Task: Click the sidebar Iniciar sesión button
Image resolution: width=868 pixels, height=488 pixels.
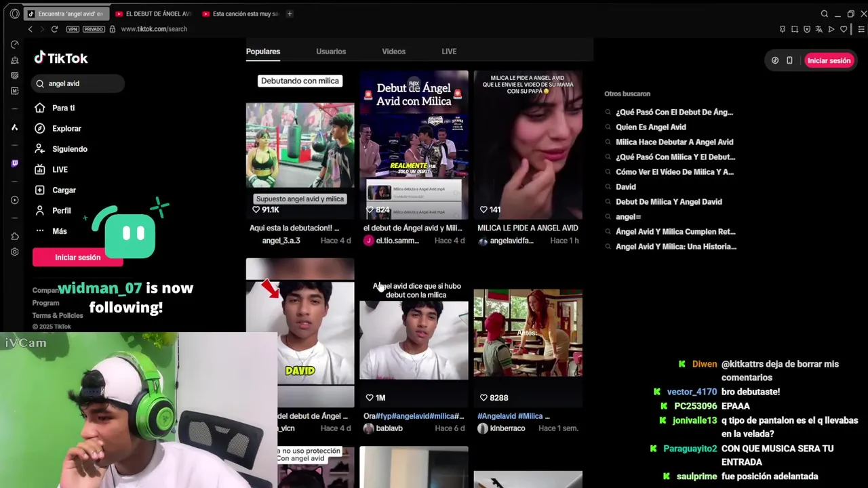Action: click(77, 258)
